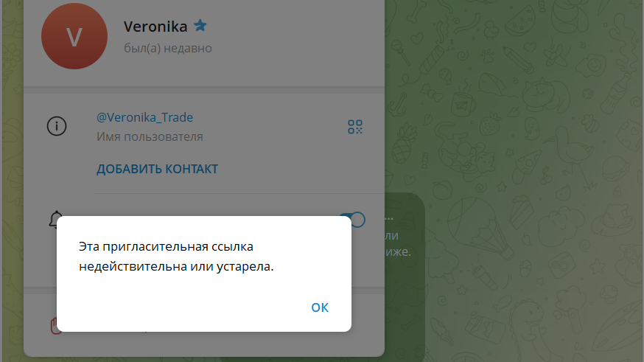Open Veronika's round V avatar
644x362 pixels.
pos(74,36)
